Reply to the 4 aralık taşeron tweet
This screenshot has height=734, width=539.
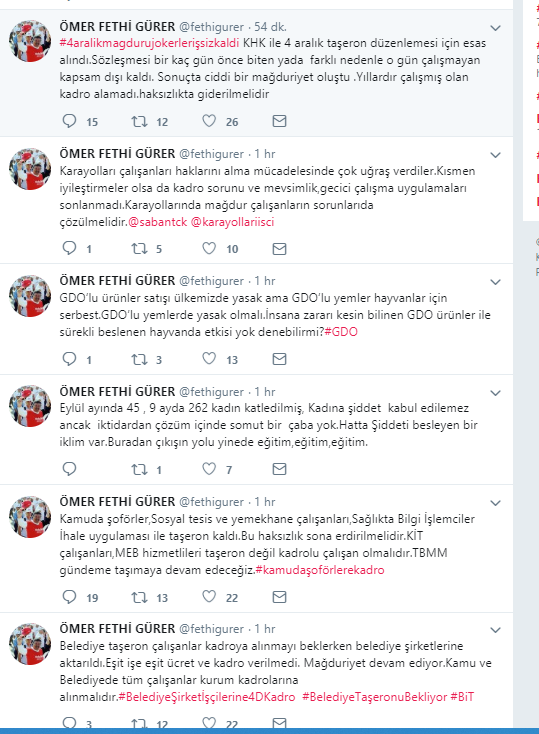tap(69, 121)
